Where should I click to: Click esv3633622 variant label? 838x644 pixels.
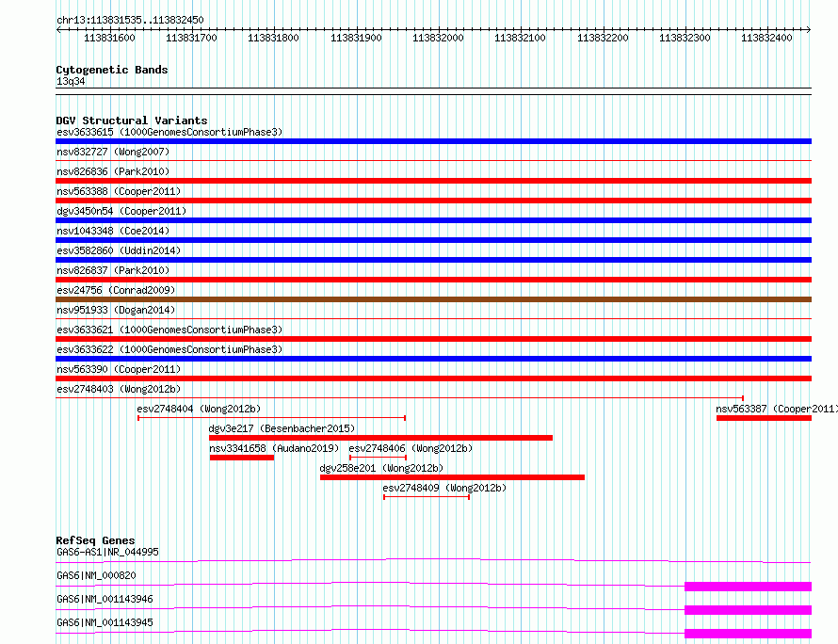(169, 349)
